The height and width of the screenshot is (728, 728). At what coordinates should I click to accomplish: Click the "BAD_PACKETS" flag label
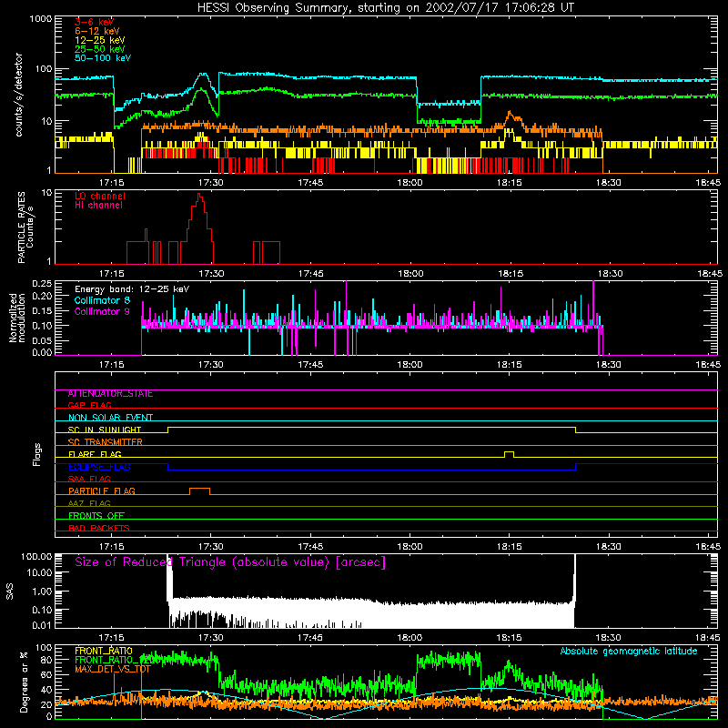[99, 528]
